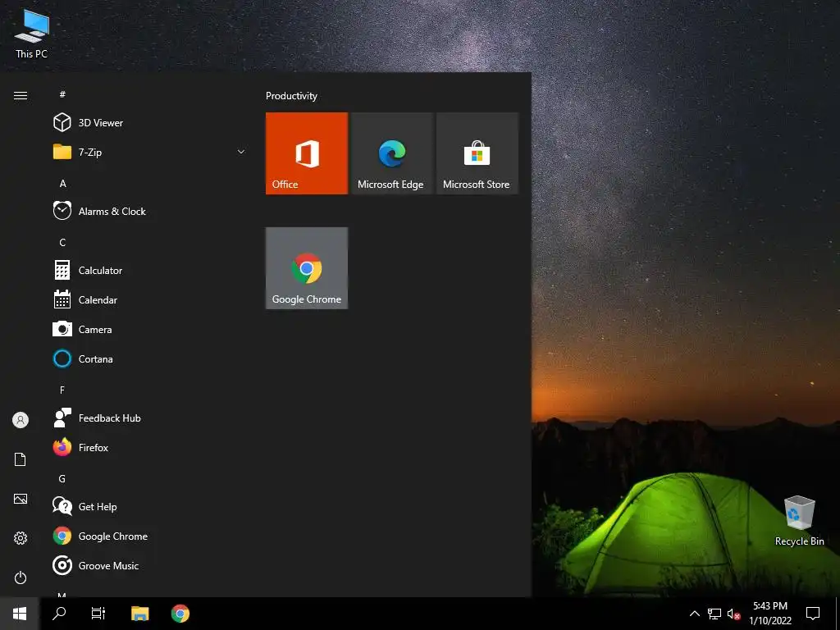Open the Action Center notifications
Viewport: 840px width, 630px height.
point(813,614)
